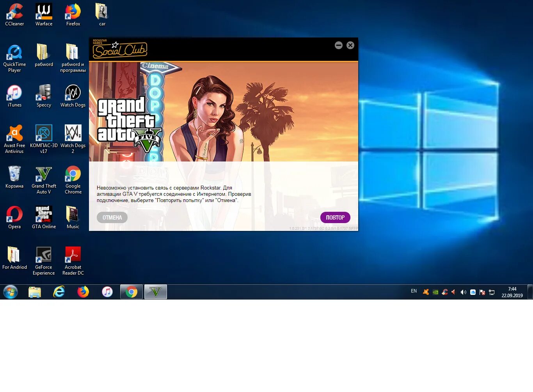Open the КОМПАС-3D v17 shortcut

(44, 139)
